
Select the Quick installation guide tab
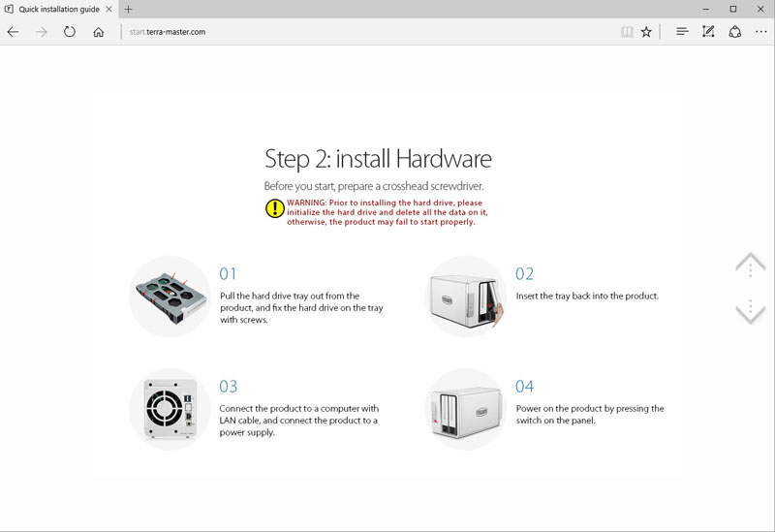[59, 9]
